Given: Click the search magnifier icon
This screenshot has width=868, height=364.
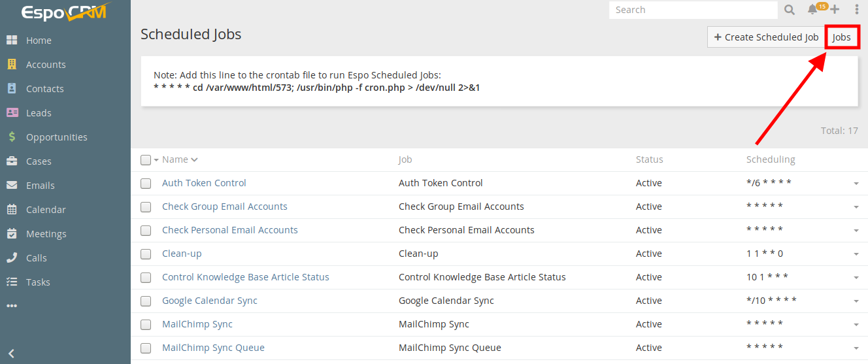Looking at the screenshot, I should [790, 10].
